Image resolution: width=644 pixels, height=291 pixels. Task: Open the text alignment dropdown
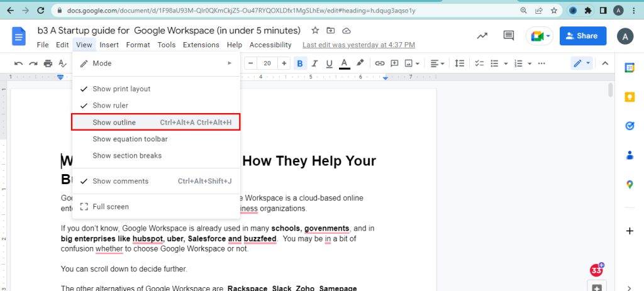(437, 63)
